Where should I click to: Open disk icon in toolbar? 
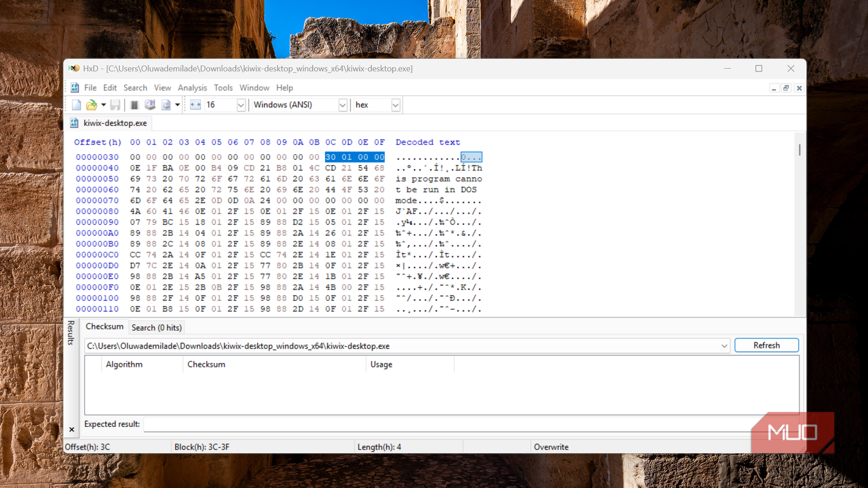(x=150, y=105)
